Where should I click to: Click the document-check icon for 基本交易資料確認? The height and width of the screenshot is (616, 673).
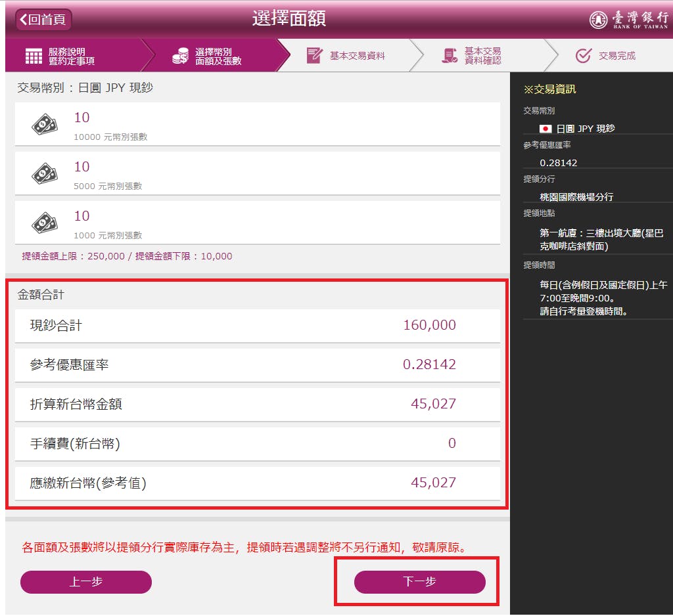[x=450, y=56]
